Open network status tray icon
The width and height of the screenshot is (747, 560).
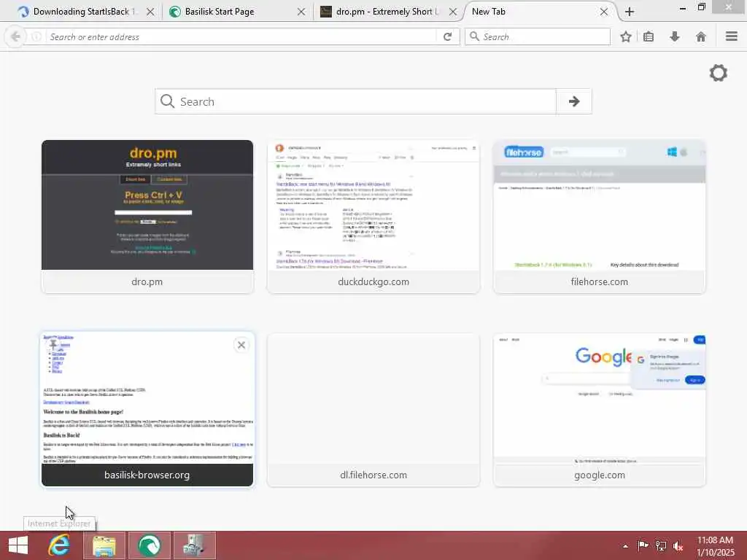tap(661, 545)
